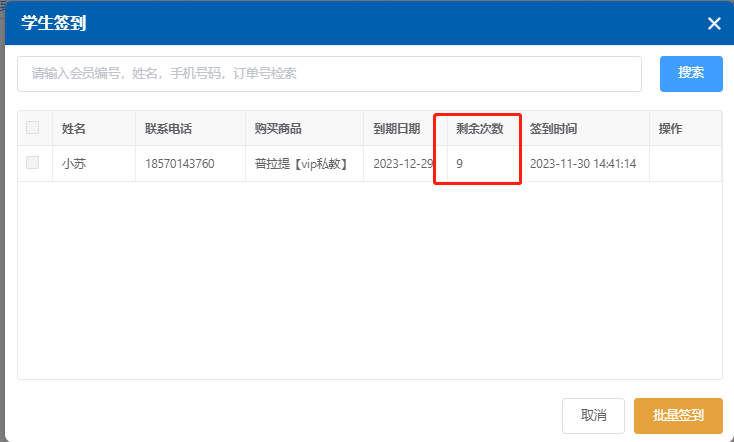Click the remaining count value 9
Image resolution: width=734 pixels, height=442 pixels.
pos(459,164)
